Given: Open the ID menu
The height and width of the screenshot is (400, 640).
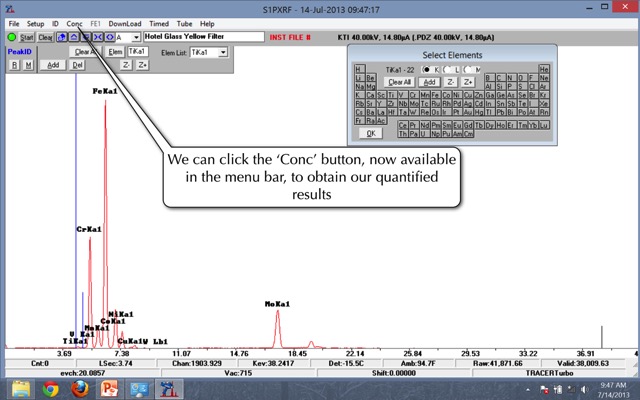Looking at the screenshot, I should [55, 24].
